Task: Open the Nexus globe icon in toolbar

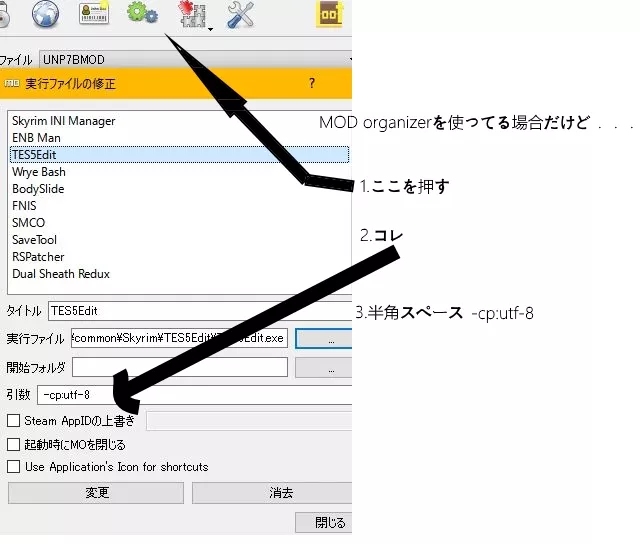Action: [x=45, y=13]
